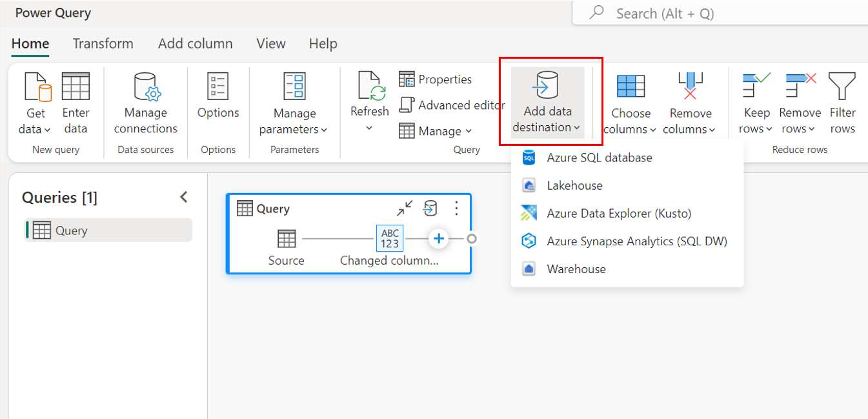Image resolution: width=868 pixels, height=419 pixels.
Task: Collapse the Queries pane with the chevron
Action: (184, 197)
